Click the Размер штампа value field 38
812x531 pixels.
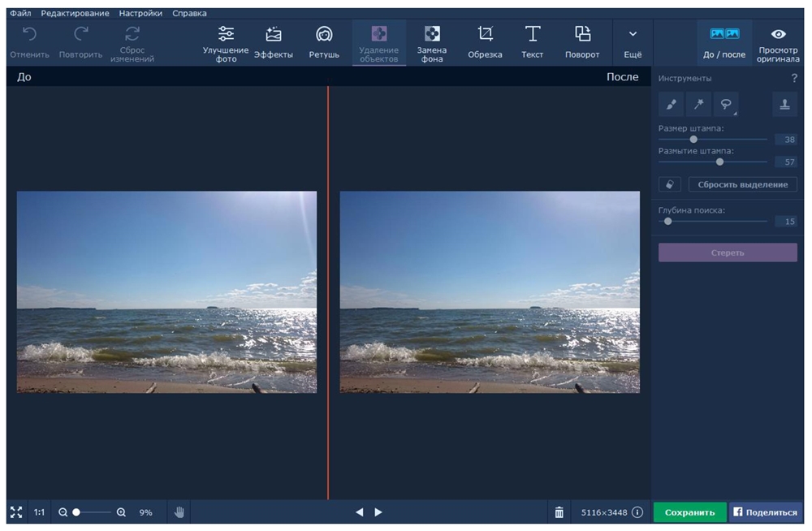click(x=786, y=140)
